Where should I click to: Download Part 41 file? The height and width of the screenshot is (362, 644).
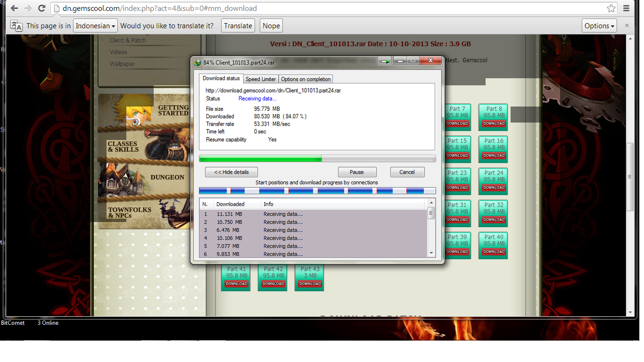pyautogui.click(x=236, y=284)
